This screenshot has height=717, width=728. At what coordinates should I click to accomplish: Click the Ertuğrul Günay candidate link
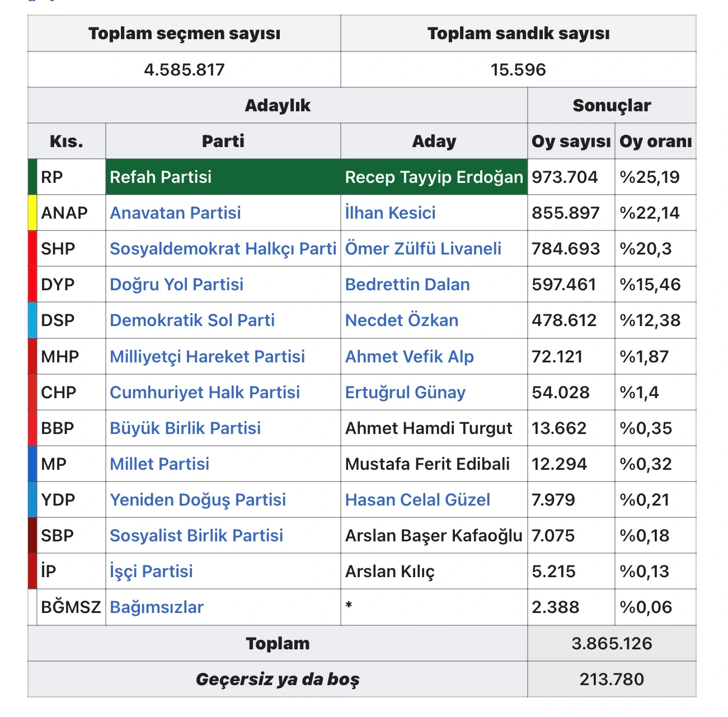click(405, 393)
